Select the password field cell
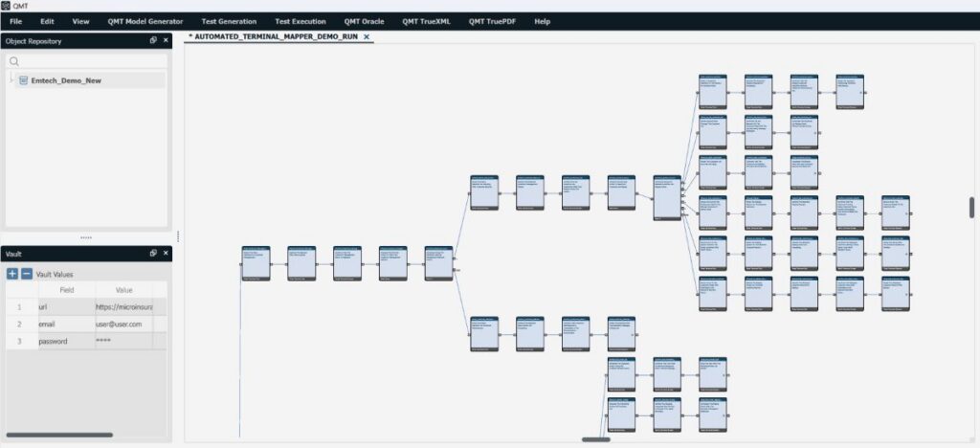The image size is (980, 448). pyautogui.click(x=67, y=341)
